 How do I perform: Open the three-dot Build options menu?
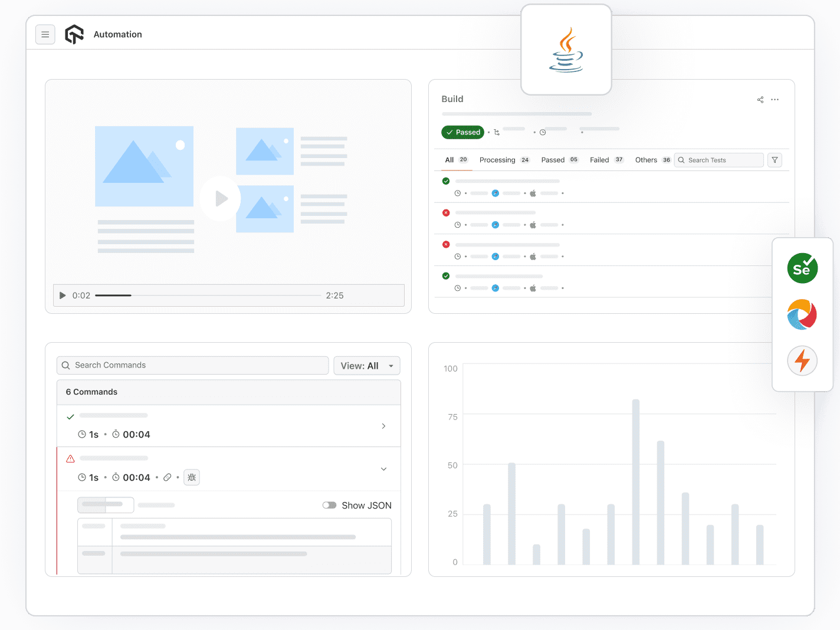tap(775, 100)
